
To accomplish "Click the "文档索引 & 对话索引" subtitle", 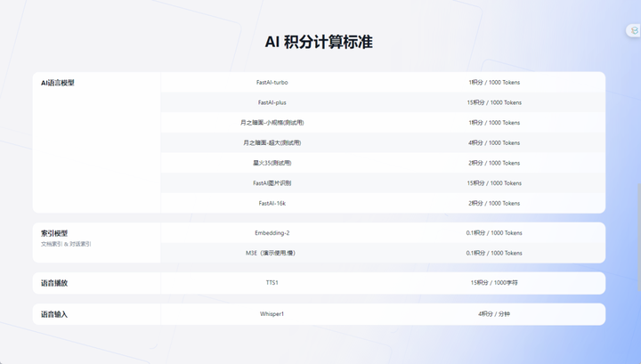I will tap(66, 244).
